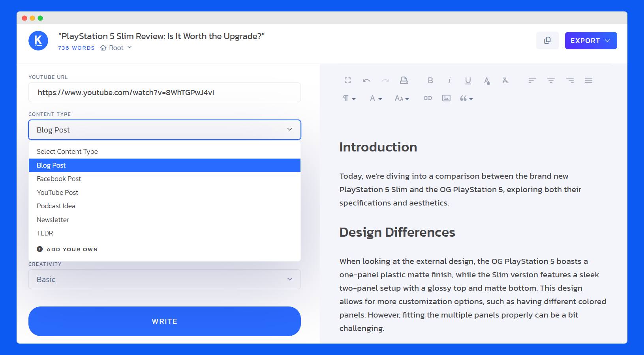Open the print option
Screen dimensions: 644x355
404,80
